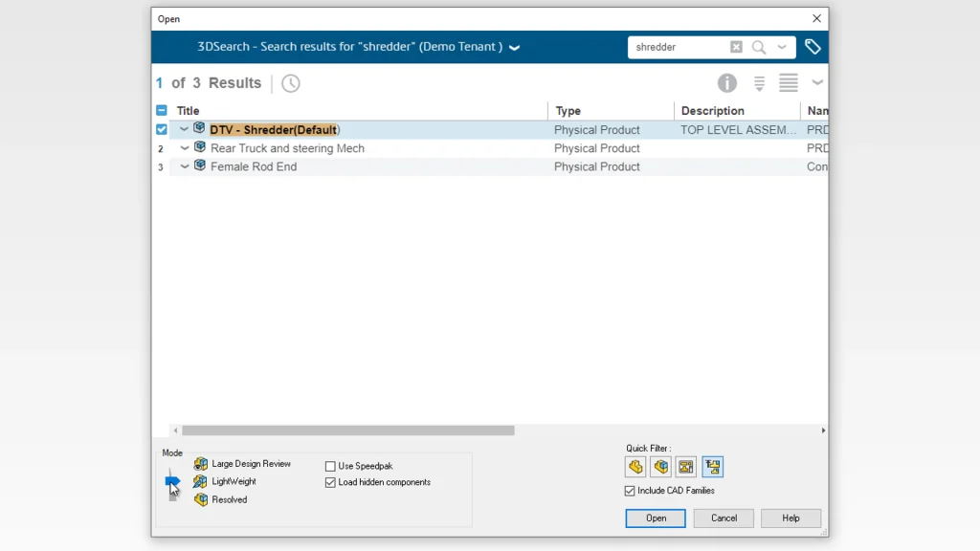The height and width of the screenshot is (551, 980).
Task: Click the third Quick Filter icon
Action: (x=686, y=467)
